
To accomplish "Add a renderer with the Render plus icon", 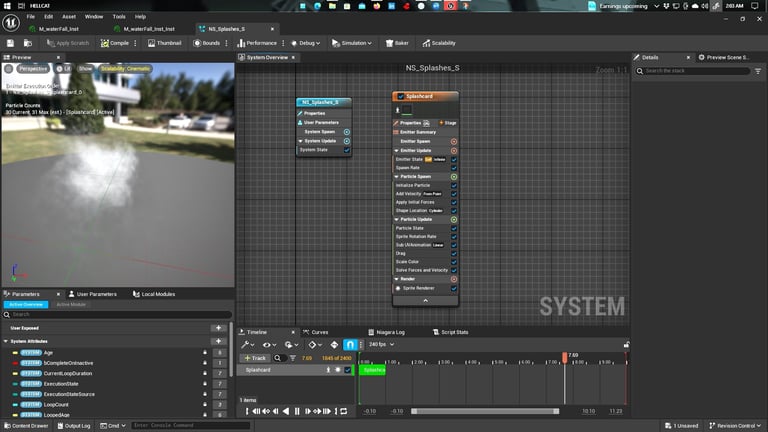I will 454,279.
